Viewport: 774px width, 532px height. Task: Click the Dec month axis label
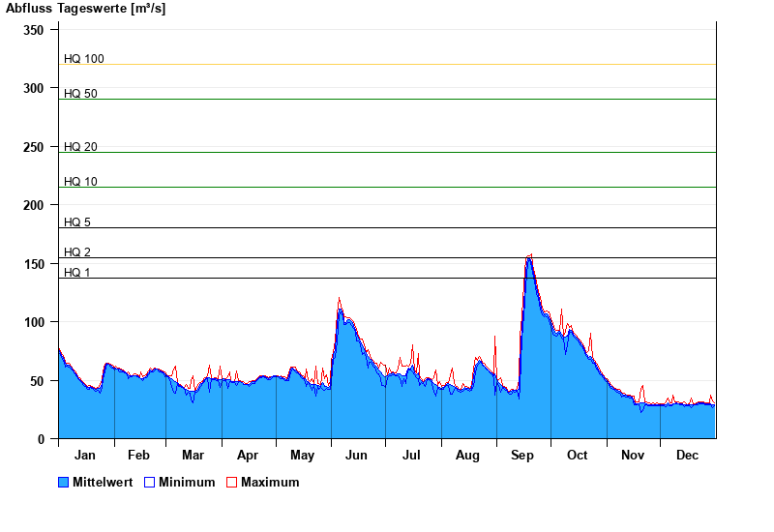(687, 456)
